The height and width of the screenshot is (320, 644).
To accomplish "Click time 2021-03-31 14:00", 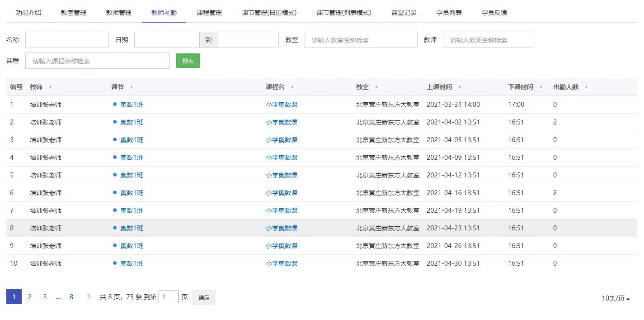I will (x=453, y=105).
